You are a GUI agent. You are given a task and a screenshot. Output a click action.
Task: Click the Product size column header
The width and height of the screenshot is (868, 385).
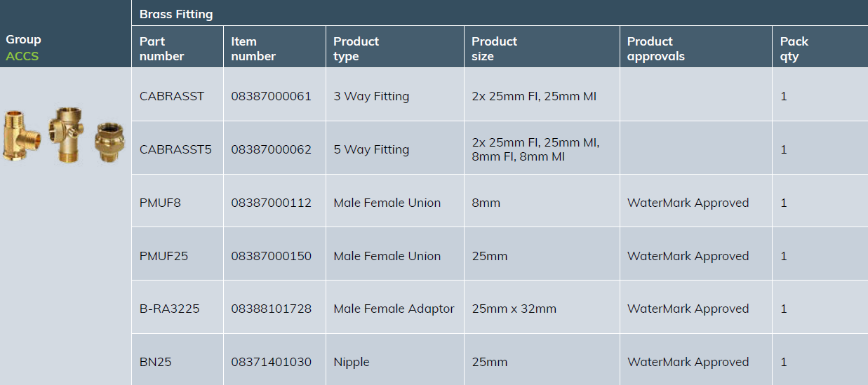click(494, 48)
